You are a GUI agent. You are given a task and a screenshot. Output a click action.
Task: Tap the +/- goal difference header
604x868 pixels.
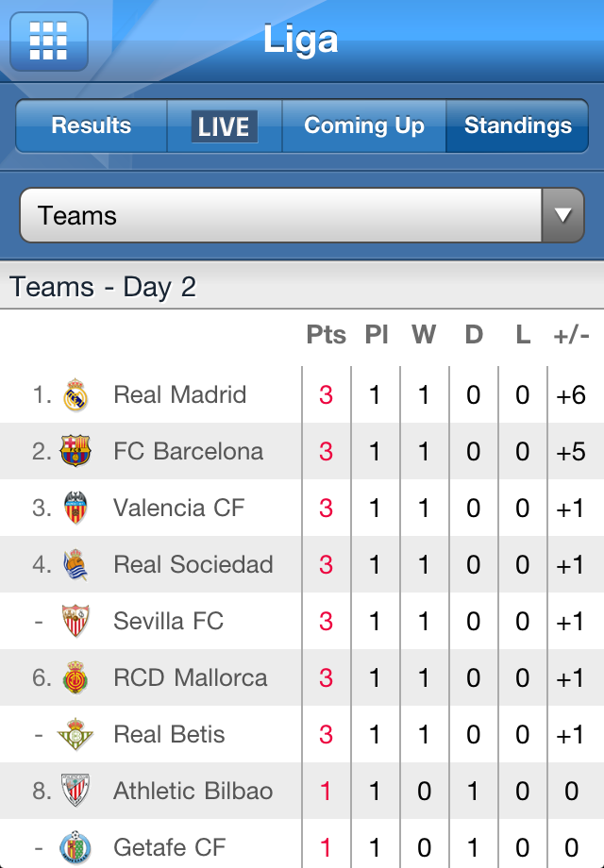[571, 336]
